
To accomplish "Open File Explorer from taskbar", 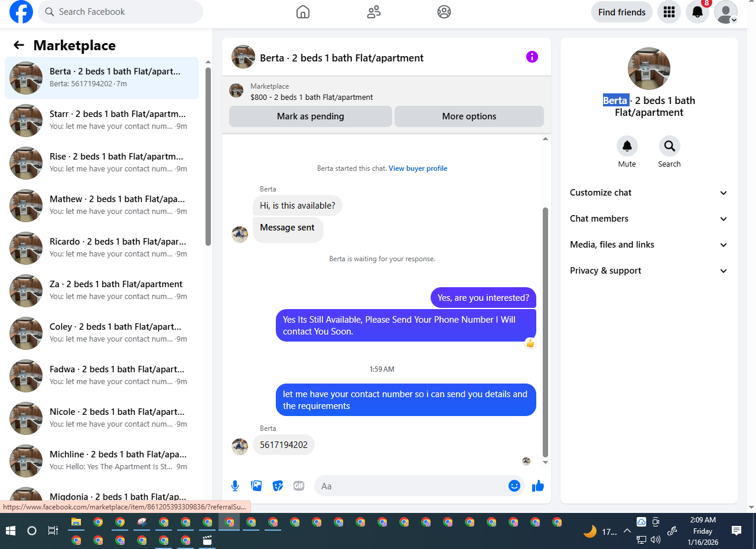I will (76, 522).
